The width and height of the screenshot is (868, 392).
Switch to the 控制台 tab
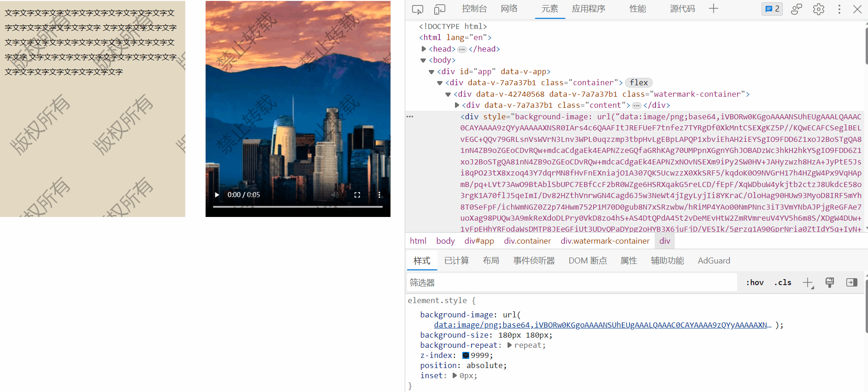pyautogui.click(x=474, y=9)
